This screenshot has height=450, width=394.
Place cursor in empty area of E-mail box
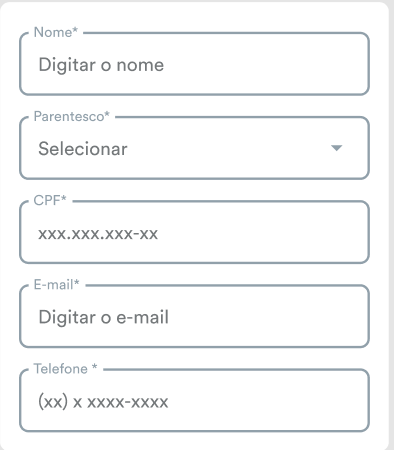pyautogui.click(x=268, y=317)
